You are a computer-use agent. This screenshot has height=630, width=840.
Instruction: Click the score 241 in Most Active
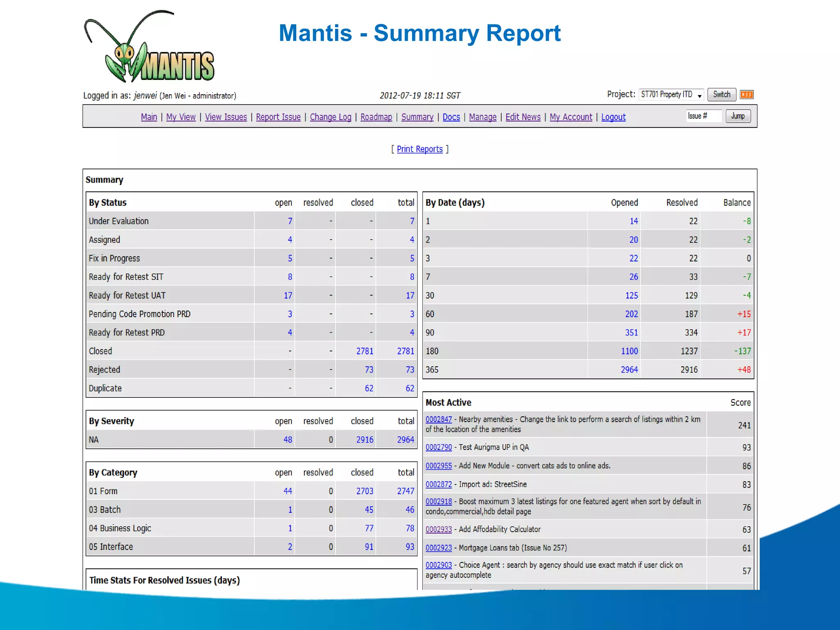tap(744, 425)
